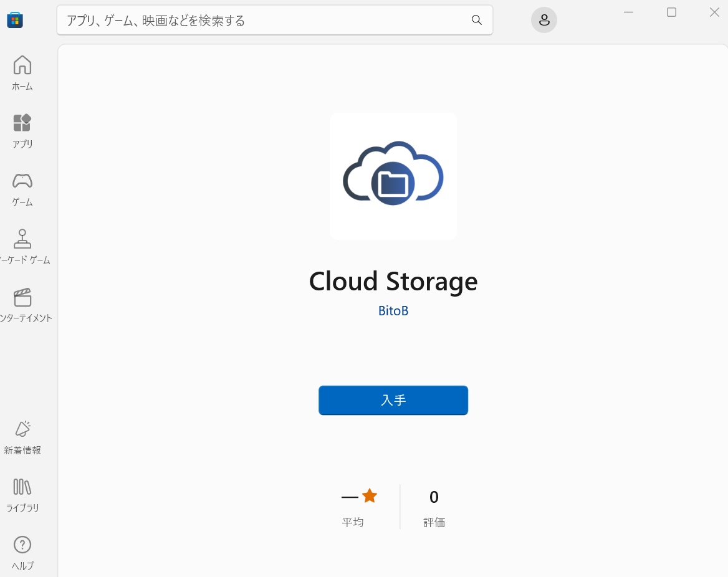Go to the Apps (アプリ) section
This screenshot has height=577, width=728.
click(22, 131)
